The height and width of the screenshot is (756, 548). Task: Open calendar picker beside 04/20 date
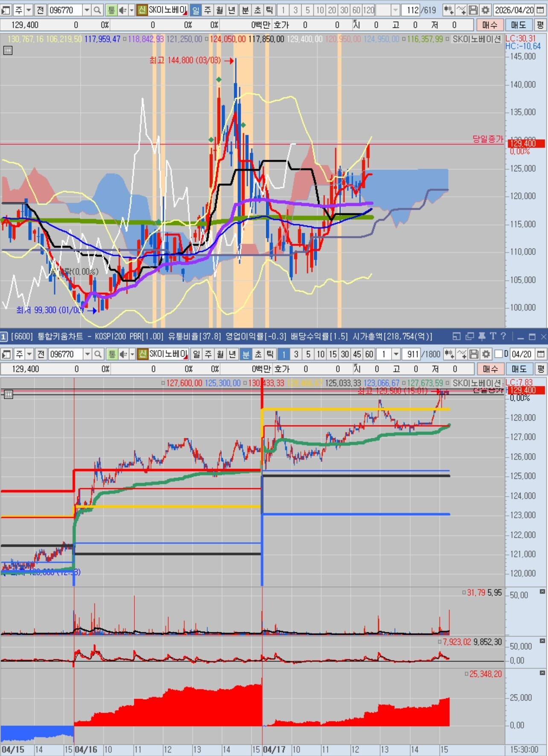point(541,354)
